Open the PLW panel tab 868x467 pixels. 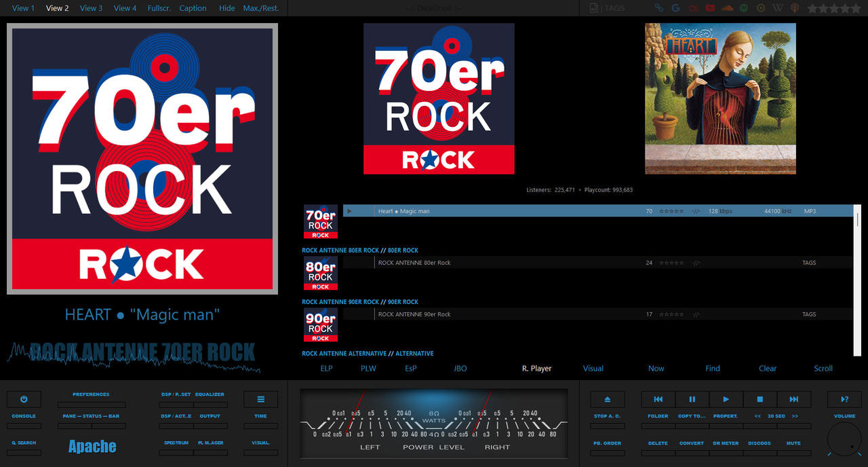368,369
